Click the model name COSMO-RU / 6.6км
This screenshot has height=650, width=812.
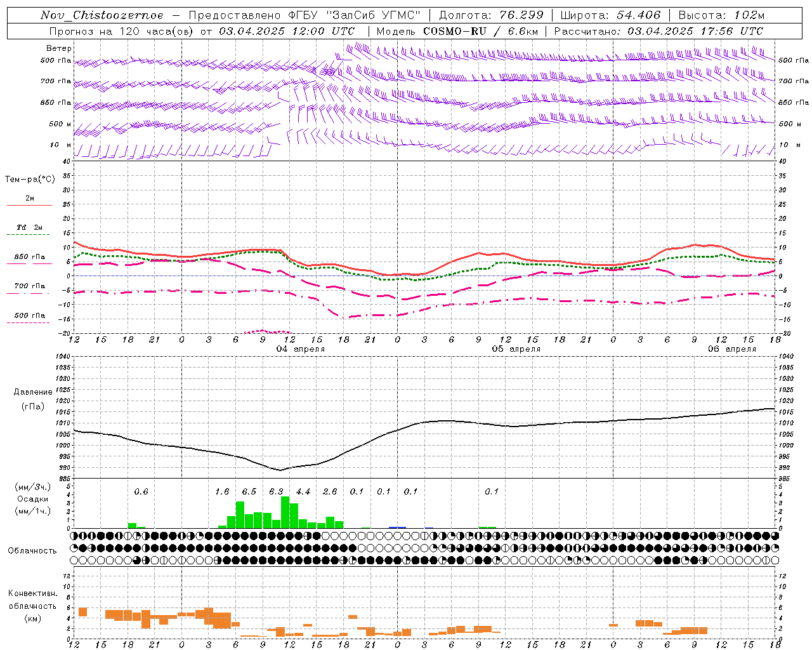click(x=480, y=31)
